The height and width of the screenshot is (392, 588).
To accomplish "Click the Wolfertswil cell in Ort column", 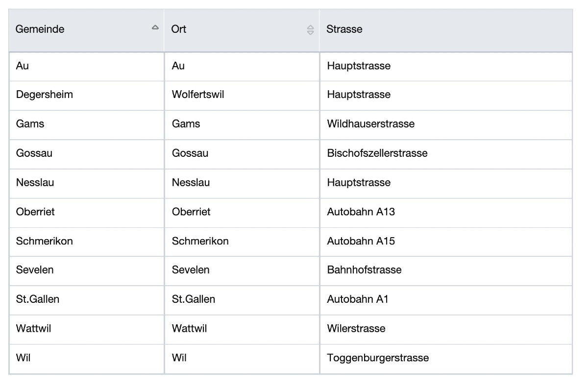I will (198, 95).
